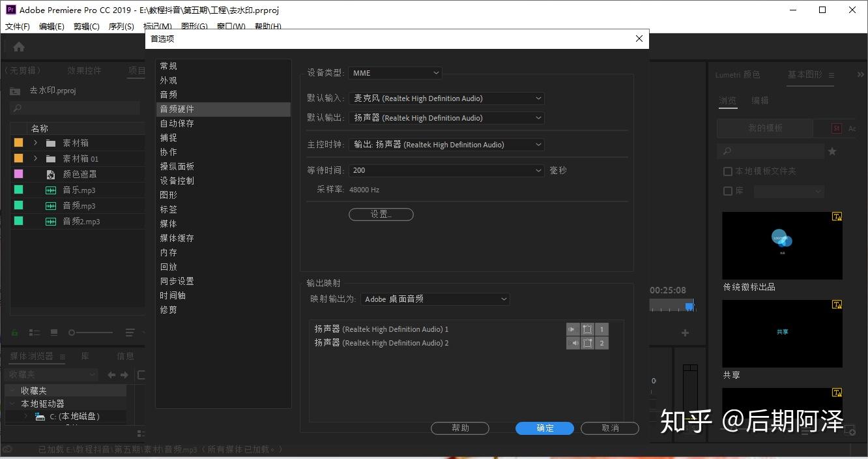
Task: Click the bin icon beside 去水印.prproj
Action: [x=15, y=91]
